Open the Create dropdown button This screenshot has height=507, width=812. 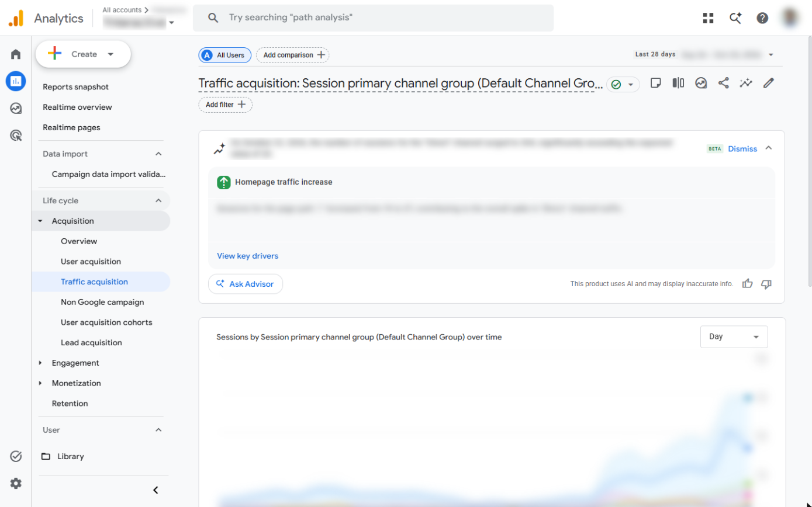point(83,54)
